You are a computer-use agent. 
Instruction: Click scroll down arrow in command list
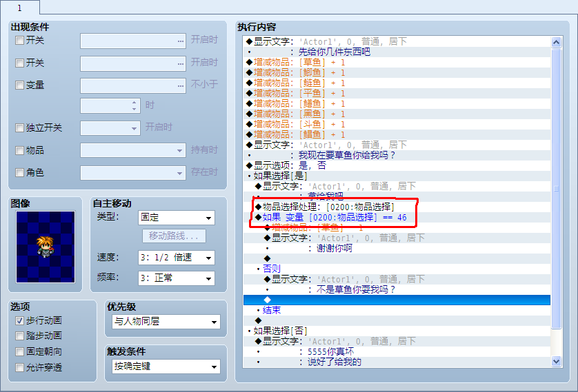(556, 362)
